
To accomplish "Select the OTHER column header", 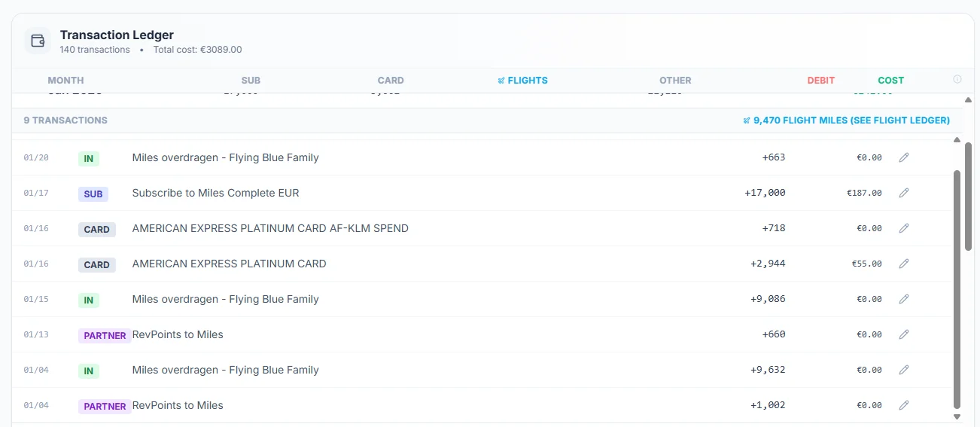I will coord(675,81).
